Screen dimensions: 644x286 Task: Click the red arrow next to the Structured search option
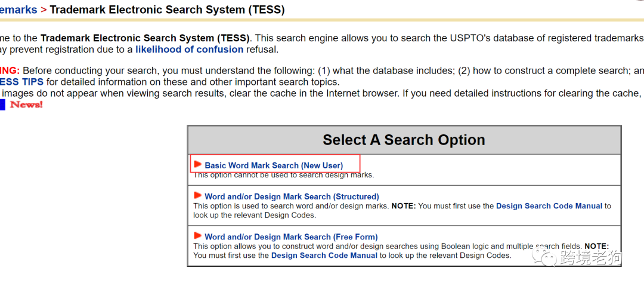197,195
